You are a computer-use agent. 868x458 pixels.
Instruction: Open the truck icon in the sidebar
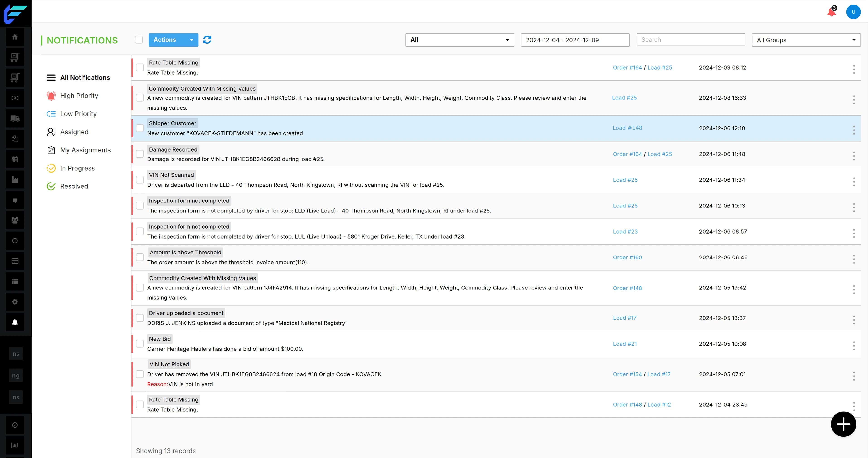coord(15,119)
